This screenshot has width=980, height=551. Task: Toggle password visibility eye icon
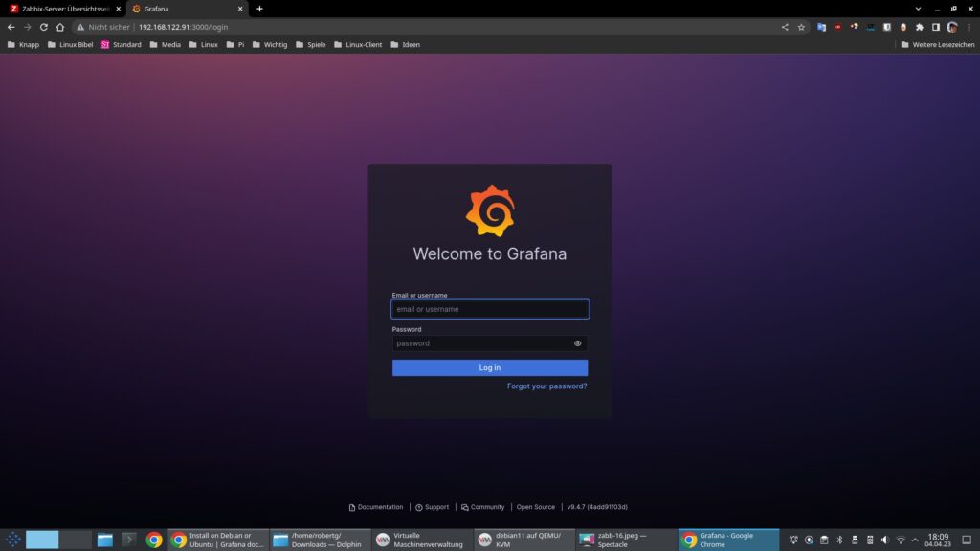577,343
